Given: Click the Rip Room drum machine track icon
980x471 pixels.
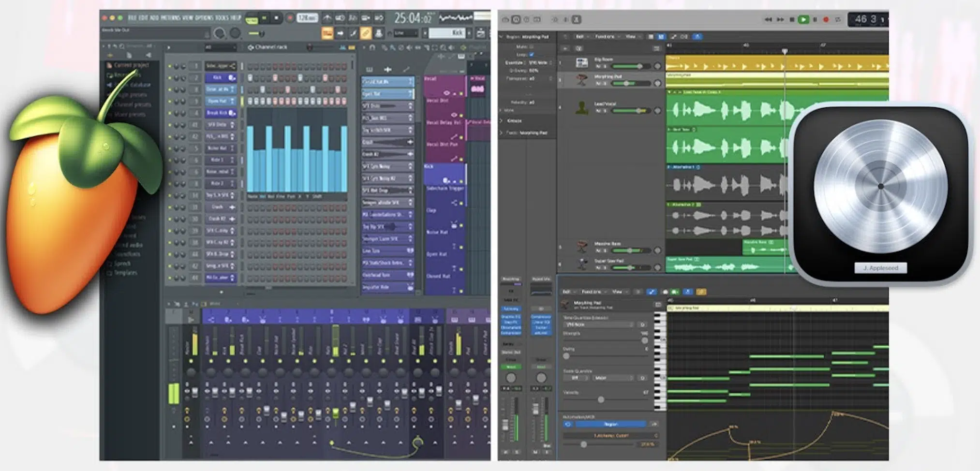Looking at the screenshot, I should click(x=582, y=63).
